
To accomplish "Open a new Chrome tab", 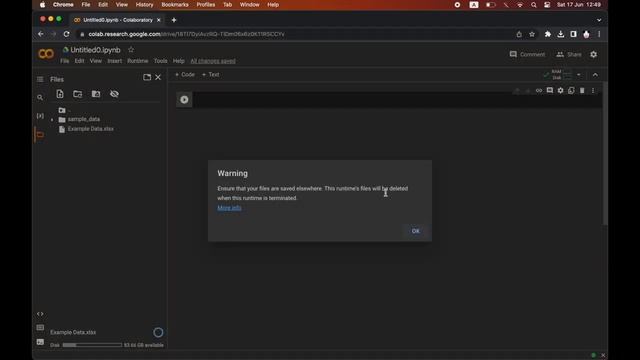I will coord(174,20).
